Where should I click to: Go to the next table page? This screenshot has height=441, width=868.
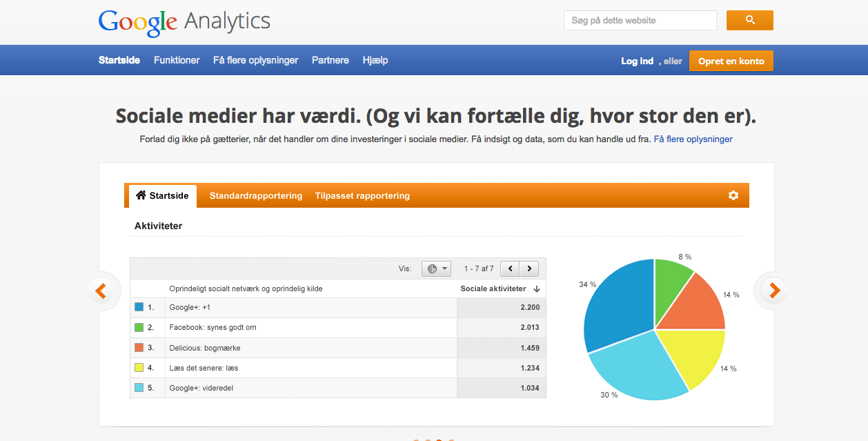click(529, 268)
